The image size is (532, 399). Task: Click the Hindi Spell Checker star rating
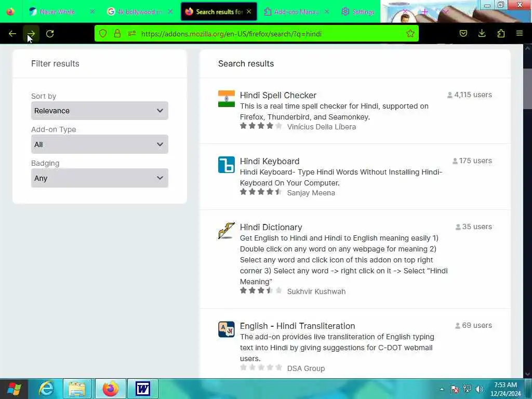tap(261, 126)
